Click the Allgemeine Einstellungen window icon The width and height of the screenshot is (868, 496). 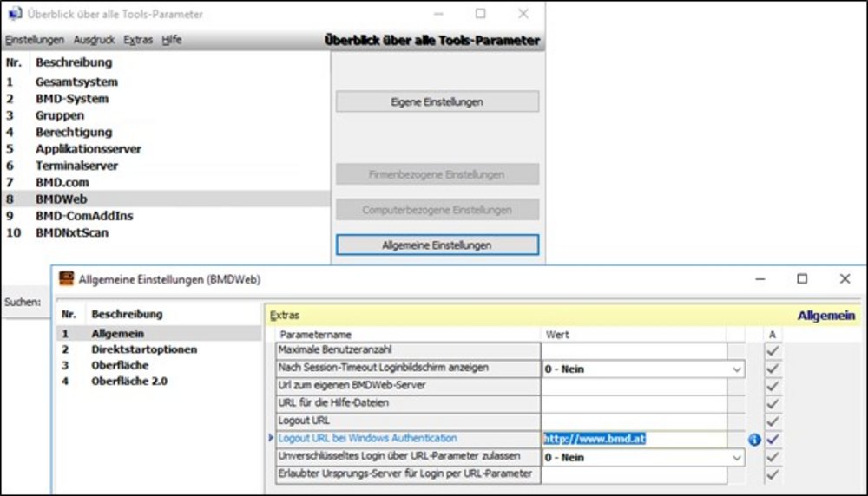click(67, 278)
